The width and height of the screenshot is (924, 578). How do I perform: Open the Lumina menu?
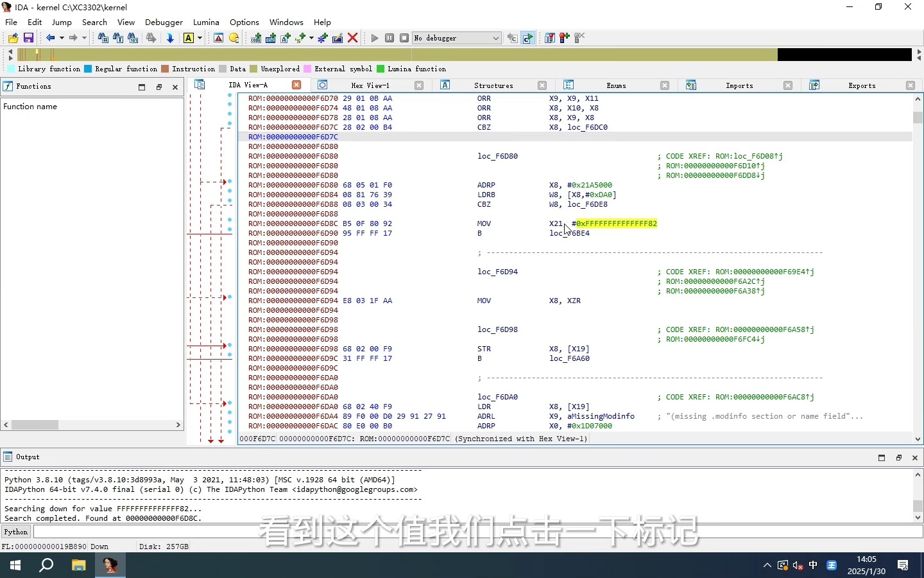point(206,22)
